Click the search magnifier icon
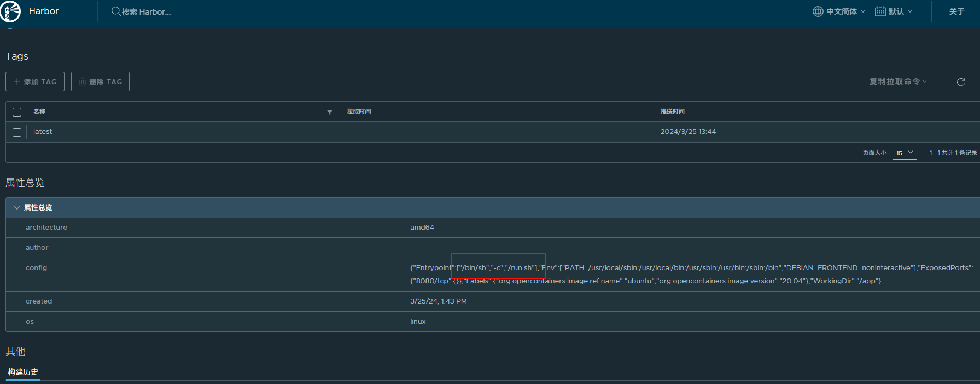This screenshot has height=384, width=980. (x=115, y=11)
